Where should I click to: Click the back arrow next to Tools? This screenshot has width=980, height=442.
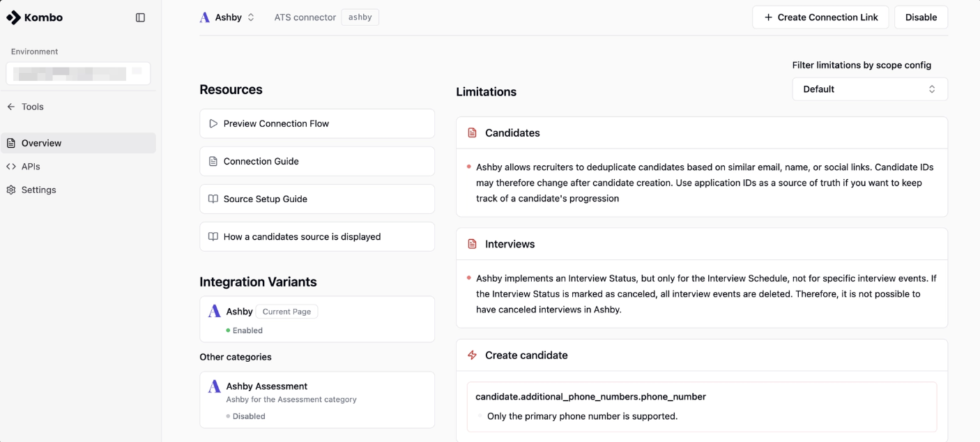11,107
